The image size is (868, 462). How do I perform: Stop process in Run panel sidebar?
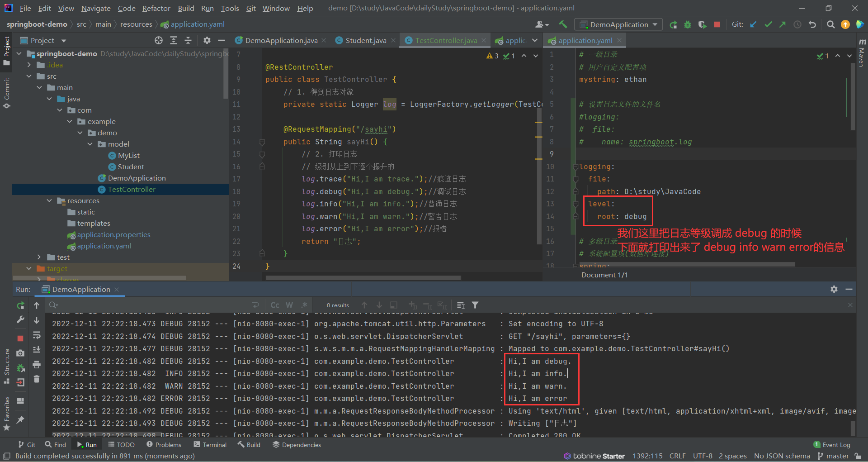[20, 338]
